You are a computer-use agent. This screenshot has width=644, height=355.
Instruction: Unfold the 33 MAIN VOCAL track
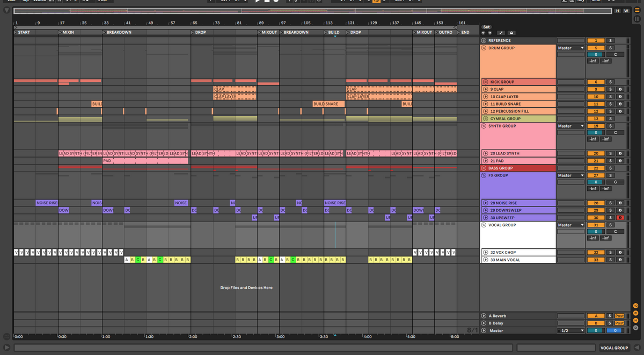coord(486,260)
